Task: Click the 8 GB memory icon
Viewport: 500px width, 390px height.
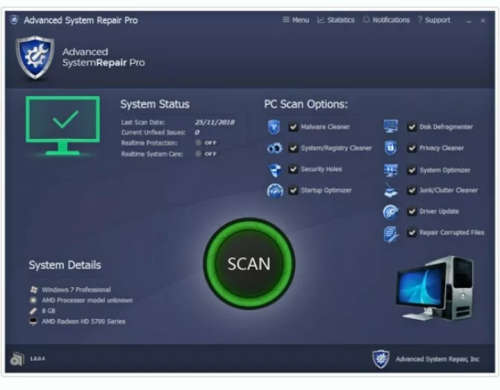Action: (33, 311)
